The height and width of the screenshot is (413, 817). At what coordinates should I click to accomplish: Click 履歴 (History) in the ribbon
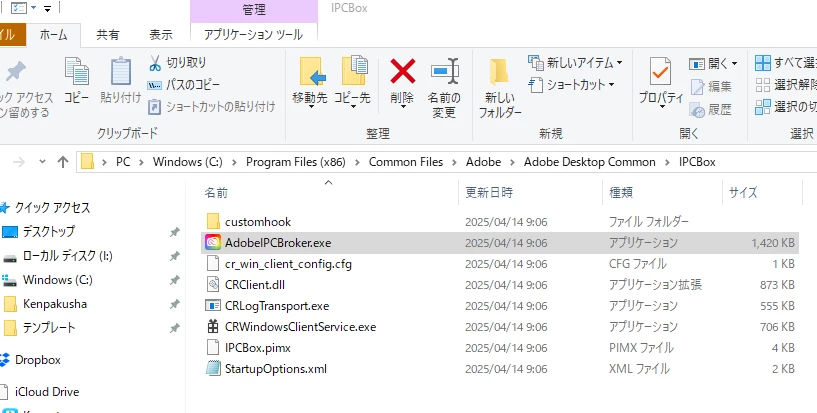pos(711,109)
